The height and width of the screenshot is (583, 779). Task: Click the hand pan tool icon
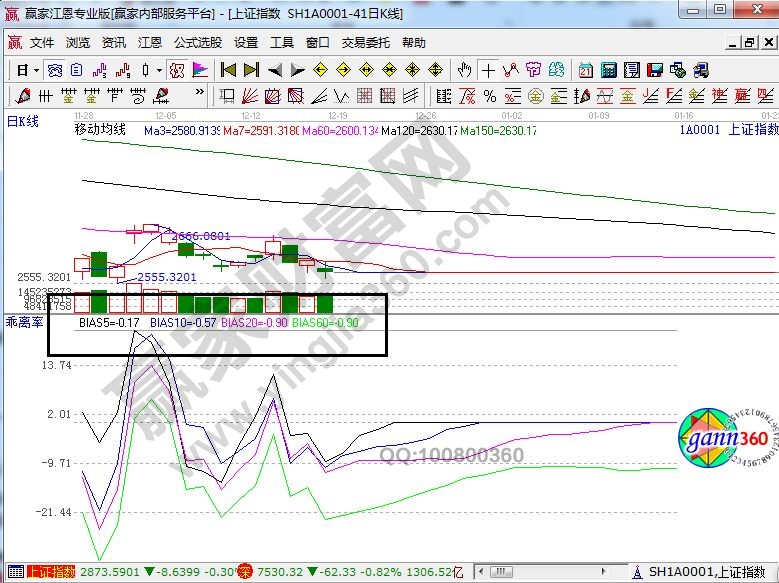tap(464, 70)
